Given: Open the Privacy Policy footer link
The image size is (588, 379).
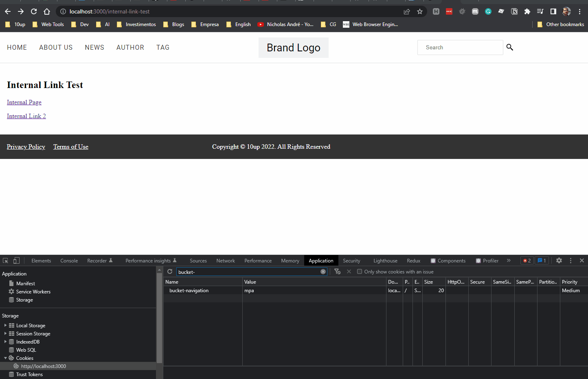Looking at the screenshot, I should click(26, 147).
